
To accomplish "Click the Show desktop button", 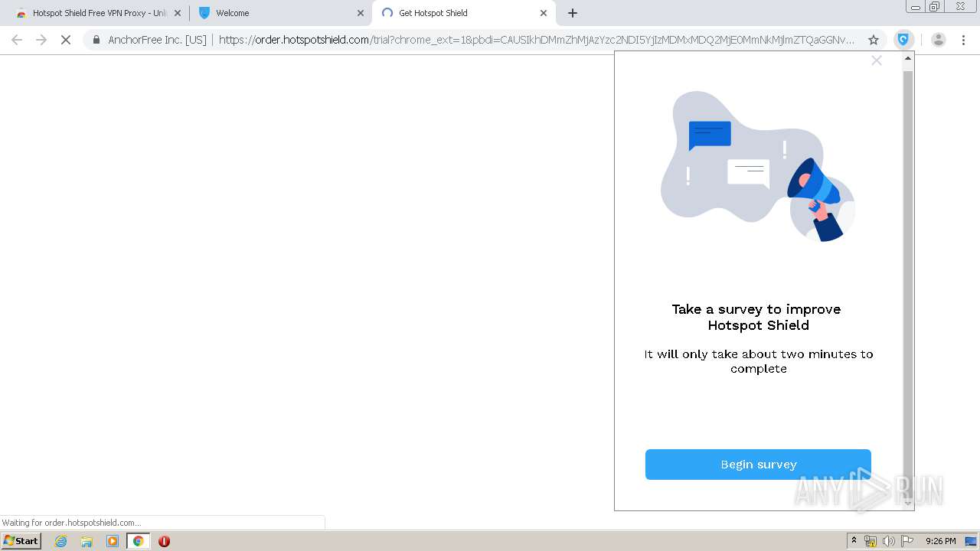I will coord(971,541).
